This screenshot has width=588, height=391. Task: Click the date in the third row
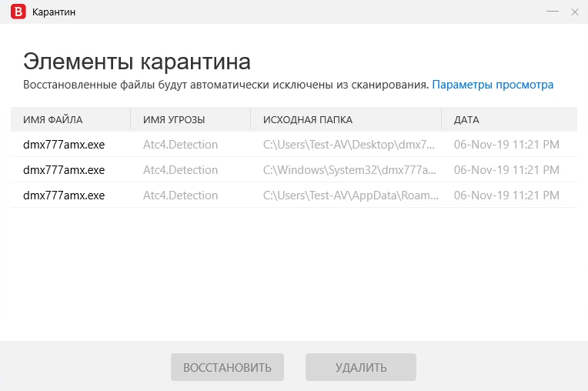point(506,195)
